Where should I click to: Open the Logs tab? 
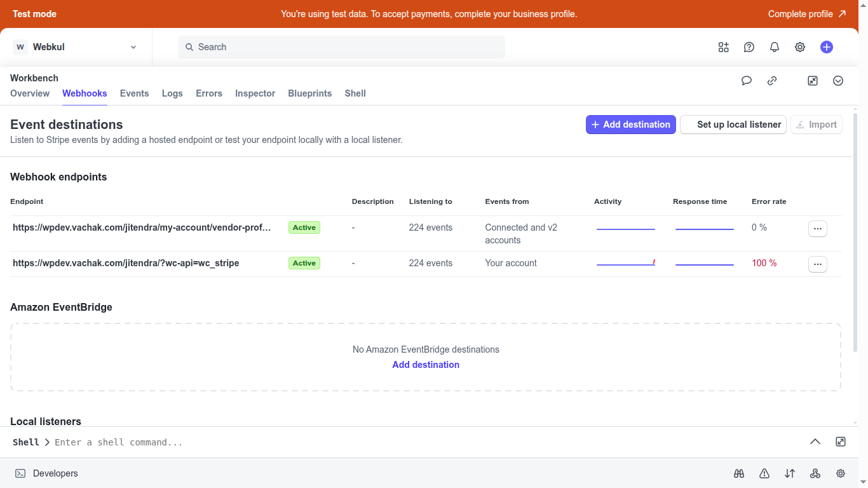[x=172, y=93]
